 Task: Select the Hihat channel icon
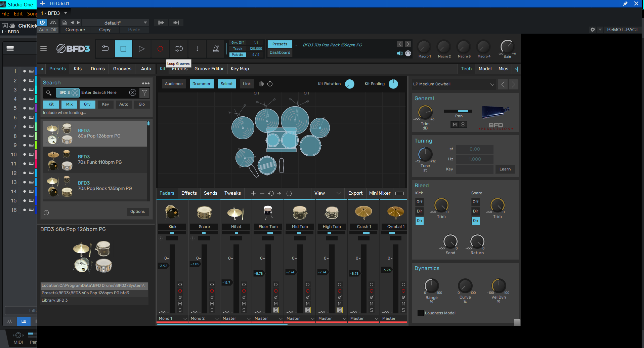(236, 212)
